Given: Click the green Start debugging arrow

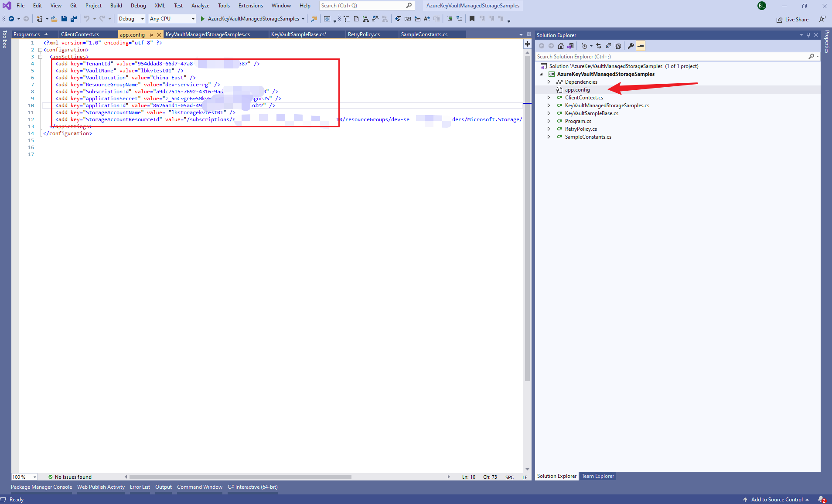Looking at the screenshot, I should pos(203,19).
